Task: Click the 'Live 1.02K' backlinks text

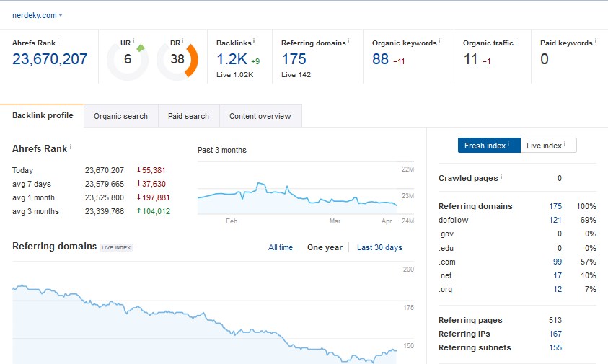Action: click(x=235, y=75)
